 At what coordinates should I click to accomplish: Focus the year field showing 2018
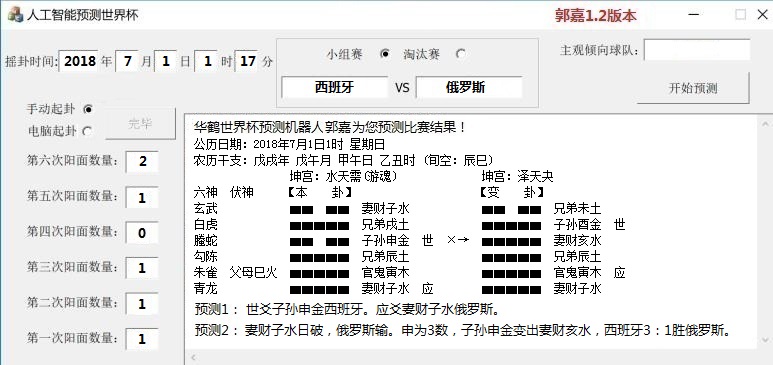[x=79, y=61]
